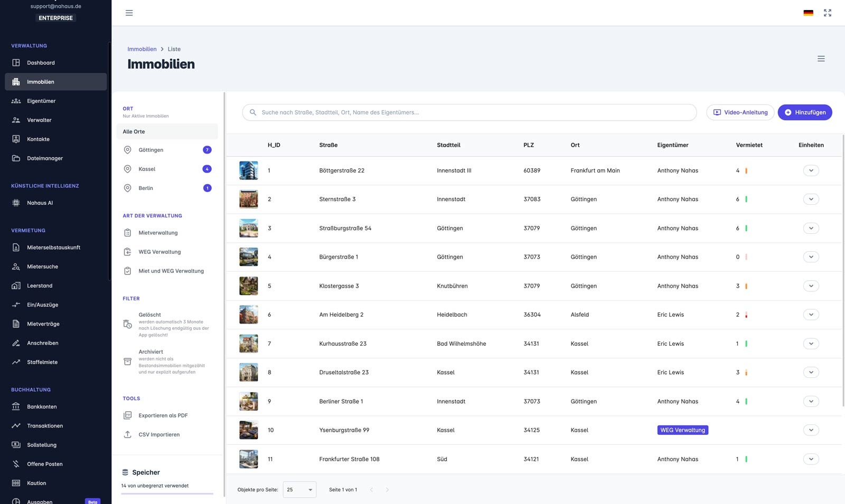Expand units for Sternstraße 3
This screenshot has height=504, width=845.
[x=811, y=199]
